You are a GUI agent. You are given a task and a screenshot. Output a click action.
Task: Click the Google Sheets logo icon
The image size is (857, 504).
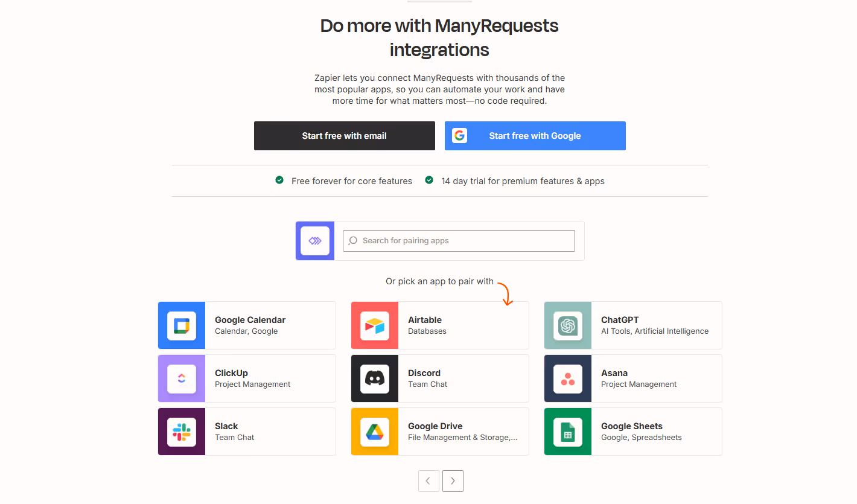pos(568,432)
